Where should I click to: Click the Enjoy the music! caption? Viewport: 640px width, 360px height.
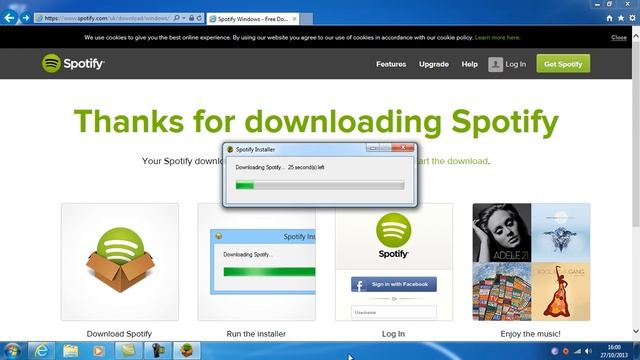point(530,334)
